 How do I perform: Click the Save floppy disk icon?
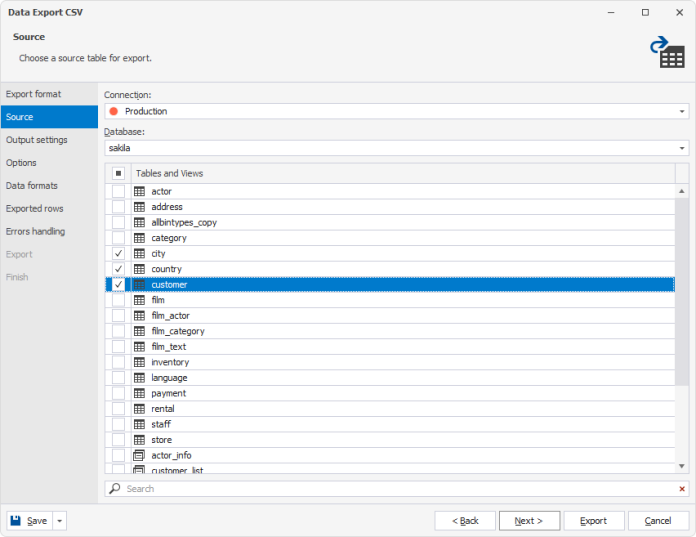[x=17, y=521]
